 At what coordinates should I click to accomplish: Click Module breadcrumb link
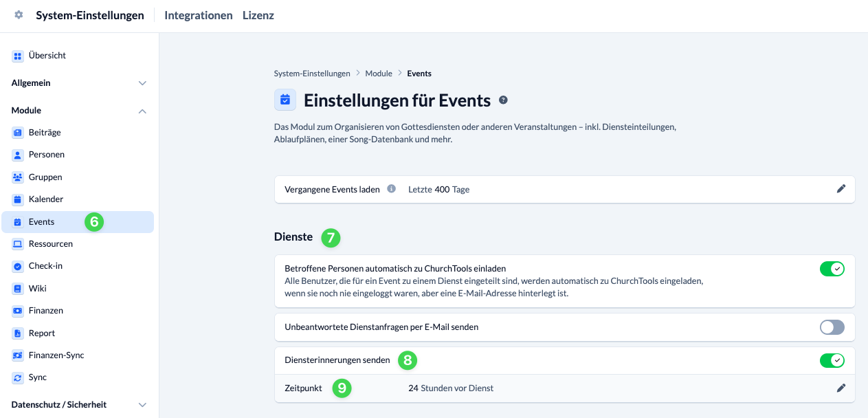(x=379, y=74)
